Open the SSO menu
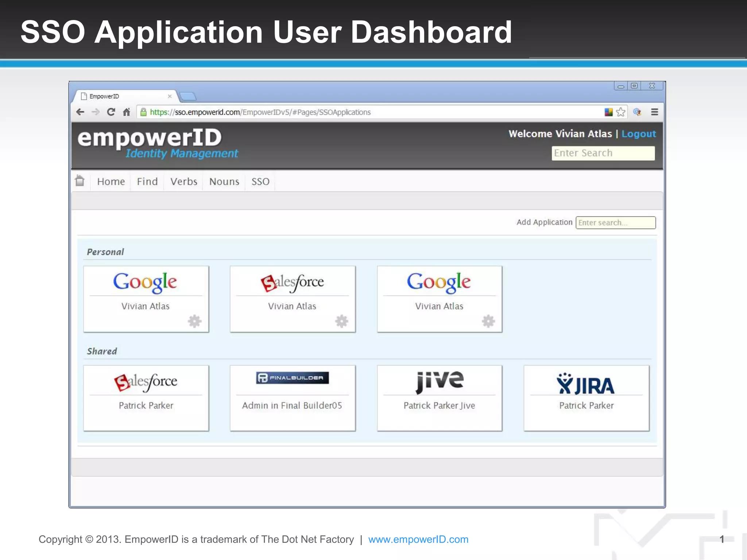The image size is (747, 560). (x=260, y=182)
